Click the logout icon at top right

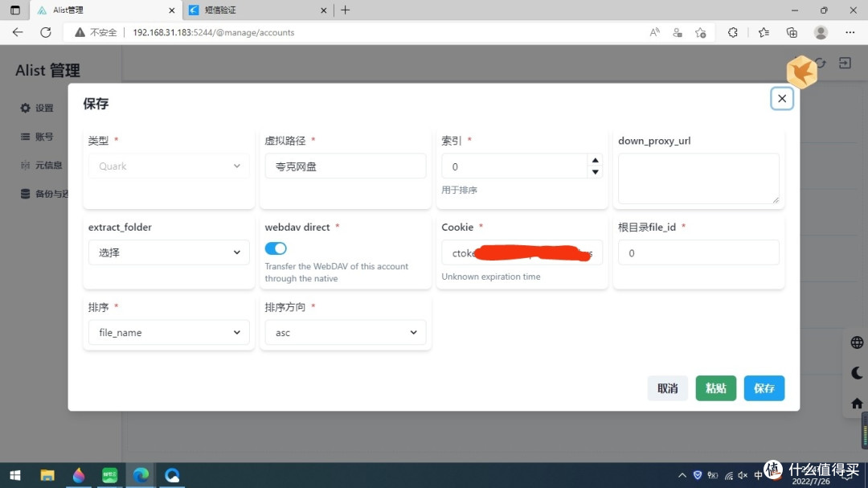pyautogui.click(x=845, y=62)
